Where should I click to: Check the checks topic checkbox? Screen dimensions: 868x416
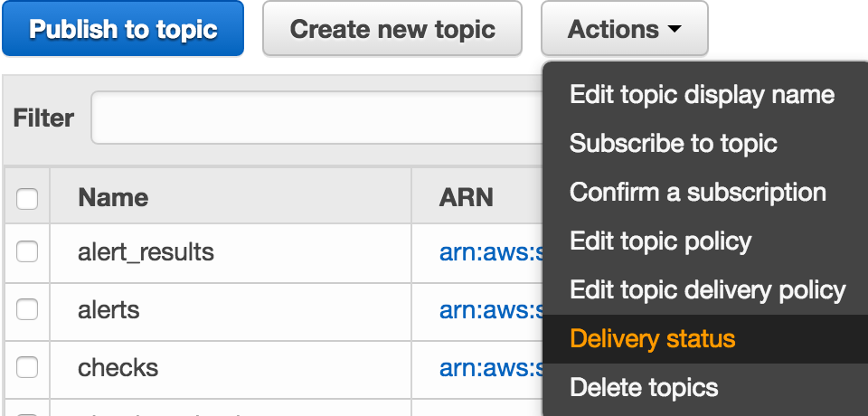27,368
